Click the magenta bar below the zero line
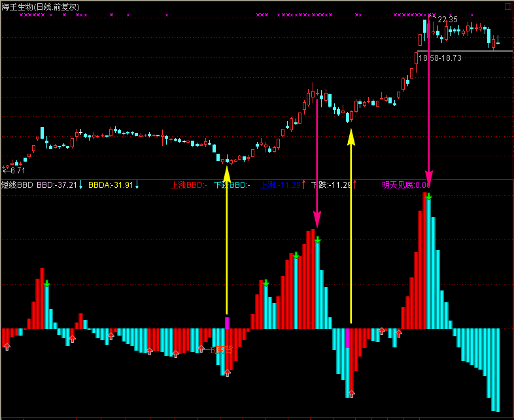 pos(347,338)
